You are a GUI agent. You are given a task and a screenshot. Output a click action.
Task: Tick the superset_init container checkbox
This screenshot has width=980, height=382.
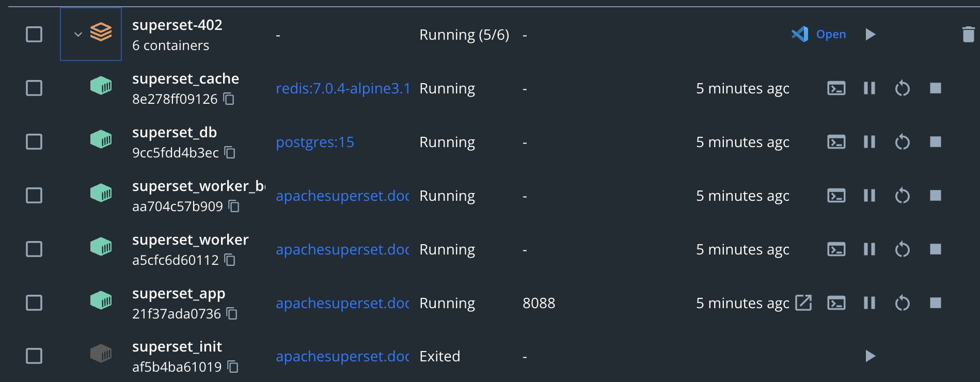click(x=34, y=356)
